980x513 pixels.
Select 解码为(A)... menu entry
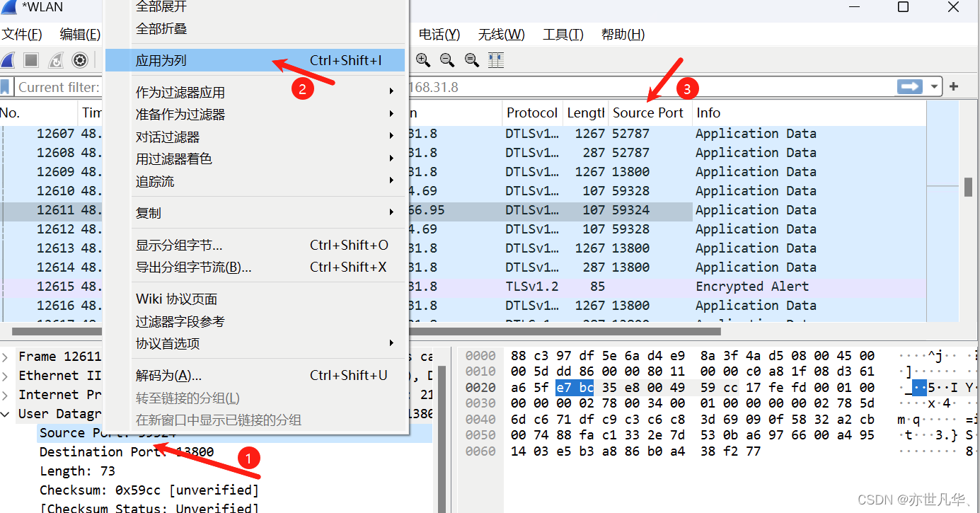(x=255, y=375)
